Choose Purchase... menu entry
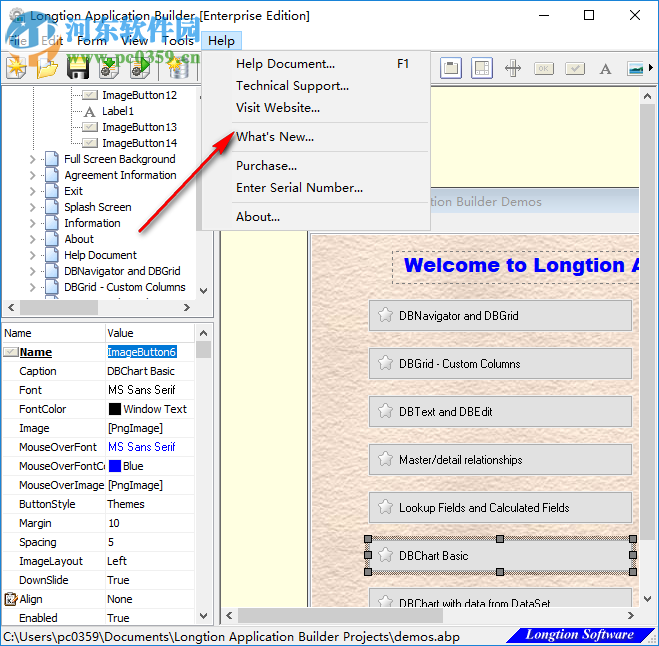 [316, 166]
